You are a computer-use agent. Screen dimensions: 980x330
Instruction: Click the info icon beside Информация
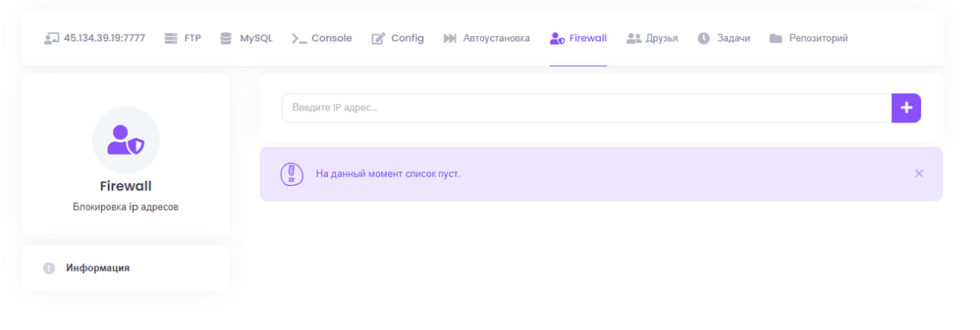coord(49,268)
